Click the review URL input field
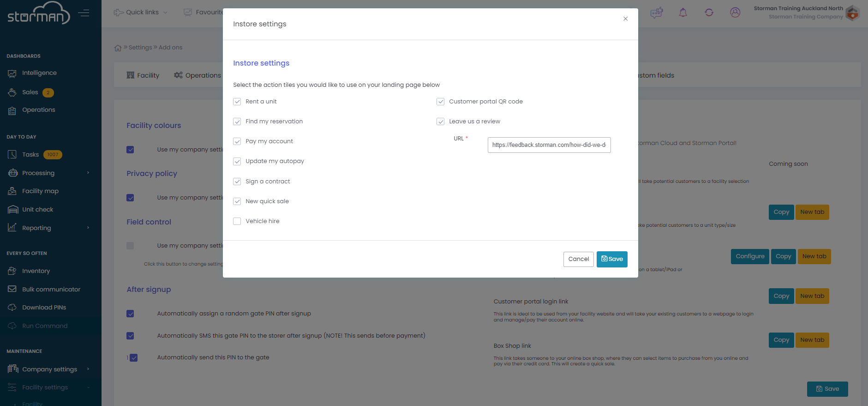Image resolution: width=868 pixels, height=406 pixels. click(549, 145)
